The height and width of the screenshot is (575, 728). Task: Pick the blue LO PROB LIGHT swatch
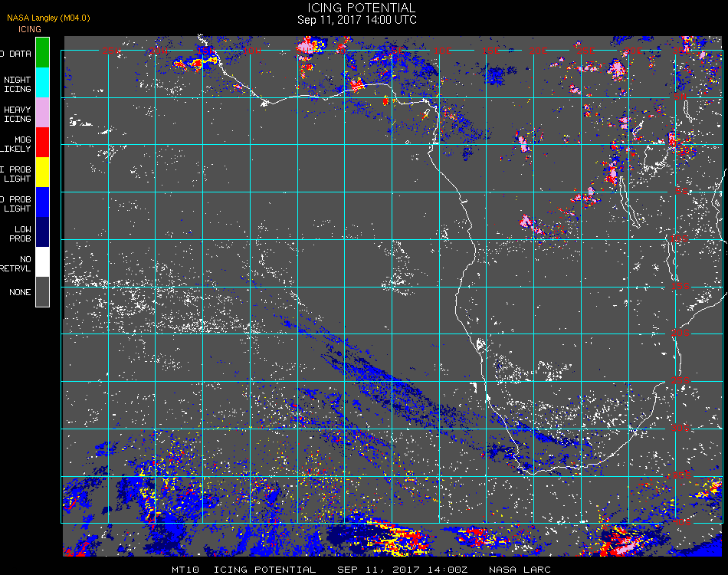(x=42, y=202)
